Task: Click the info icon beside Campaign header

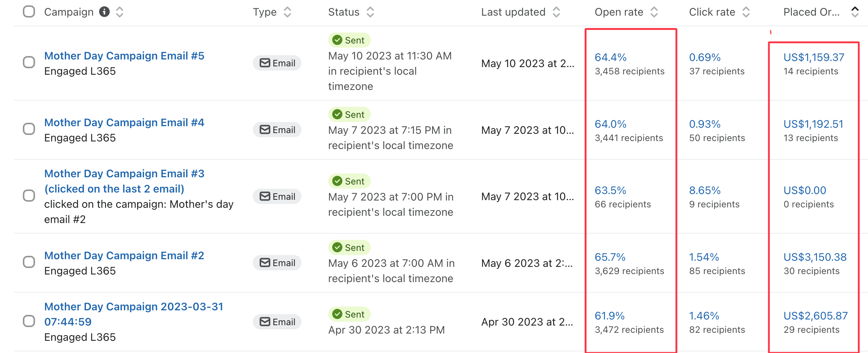Action: (105, 11)
